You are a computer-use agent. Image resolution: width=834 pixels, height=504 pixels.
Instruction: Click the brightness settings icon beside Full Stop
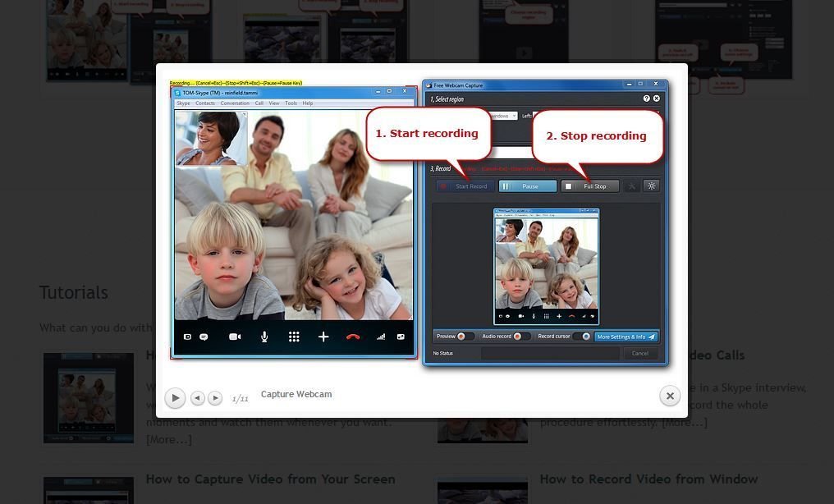[651, 186]
